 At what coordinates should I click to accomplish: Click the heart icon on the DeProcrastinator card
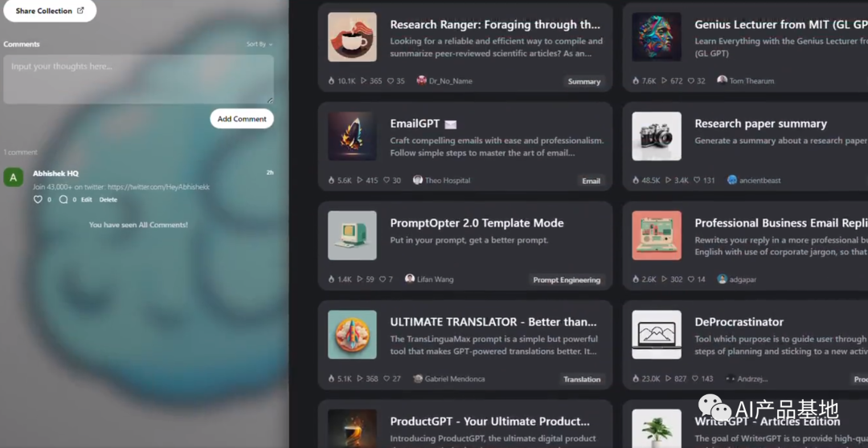coord(695,379)
